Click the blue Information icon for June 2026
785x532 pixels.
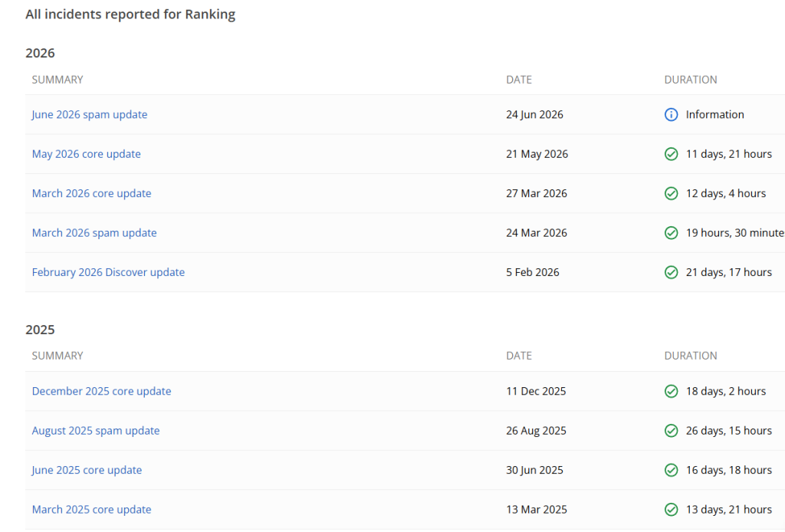point(671,115)
